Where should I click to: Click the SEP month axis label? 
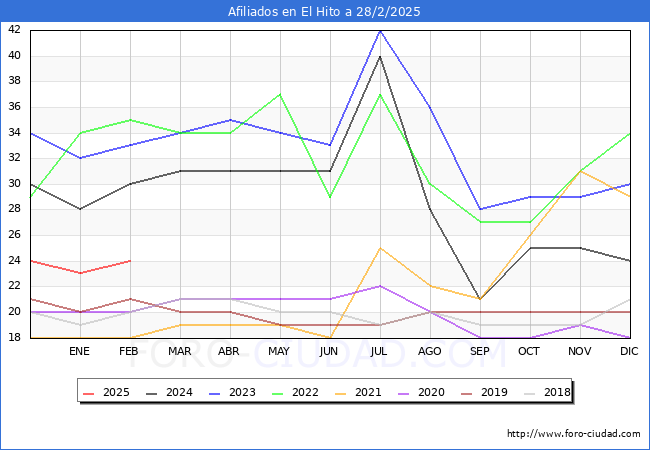click(x=480, y=351)
